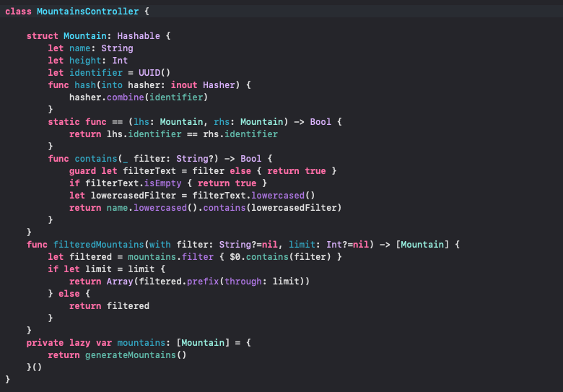Click the 'var' keyword
Screen dimensions: 563x392
pyautogui.click(x=104, y=342)
